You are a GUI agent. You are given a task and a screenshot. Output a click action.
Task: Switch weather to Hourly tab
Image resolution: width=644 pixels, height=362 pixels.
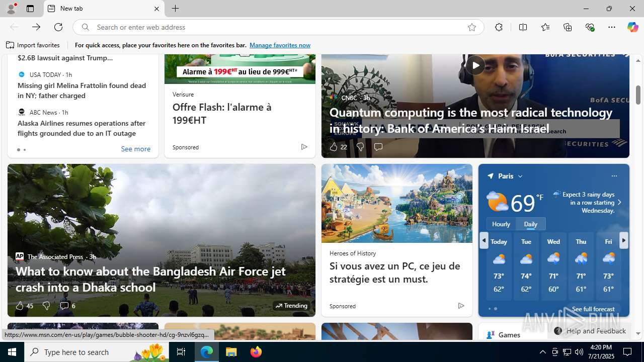tap(501, 224)
